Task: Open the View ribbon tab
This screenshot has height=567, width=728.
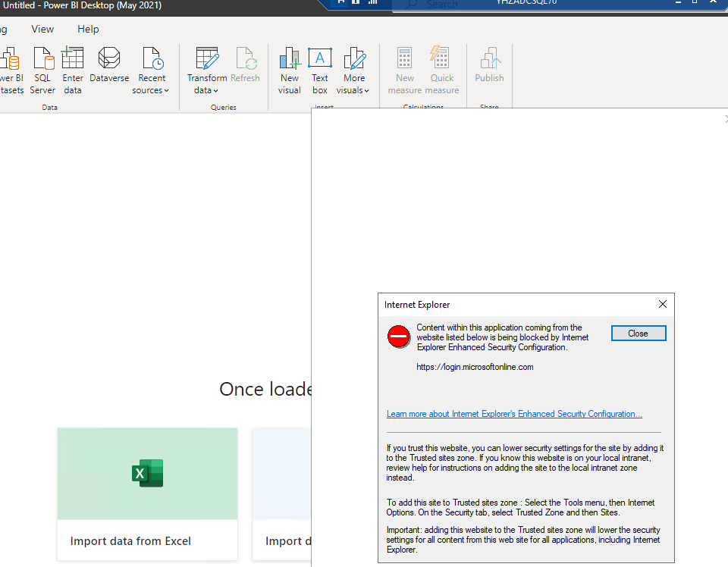Action: [x=42, y=29]
